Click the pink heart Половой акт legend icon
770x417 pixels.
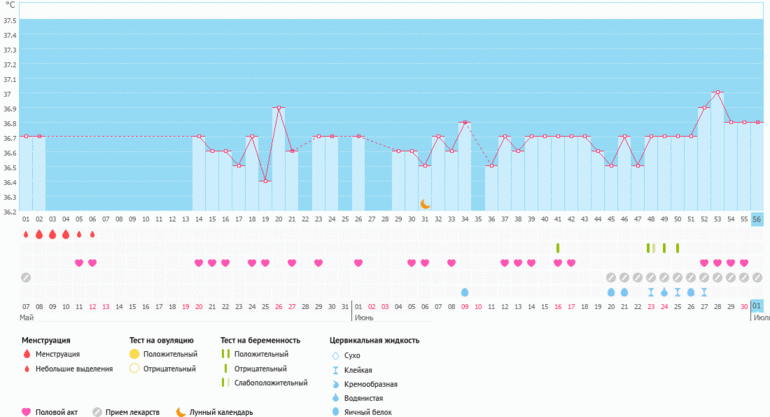tap(26, 411)
